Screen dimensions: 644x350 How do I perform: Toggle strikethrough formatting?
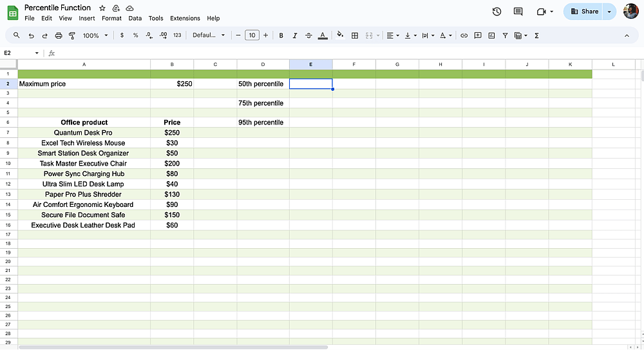[x=308, y=36]
